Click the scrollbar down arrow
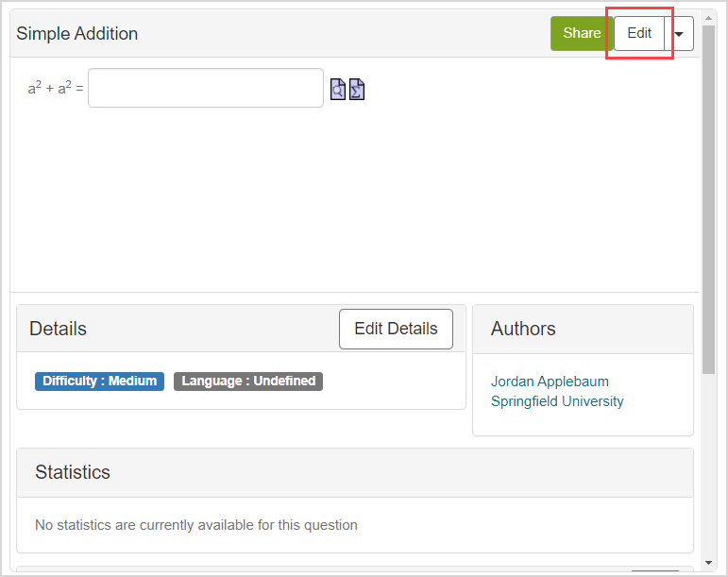Viewport: 728px width, 577px height. click(708, 563)
